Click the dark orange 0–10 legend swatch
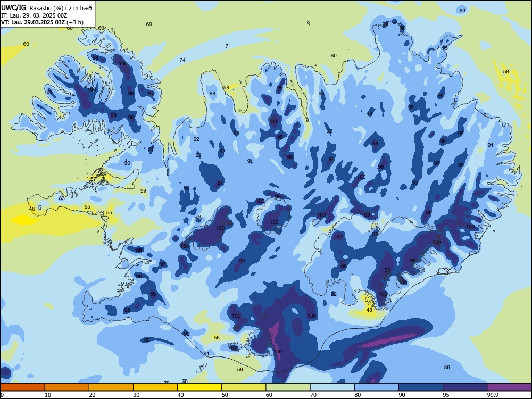This screenshot has width=532, height=399. 22,387
